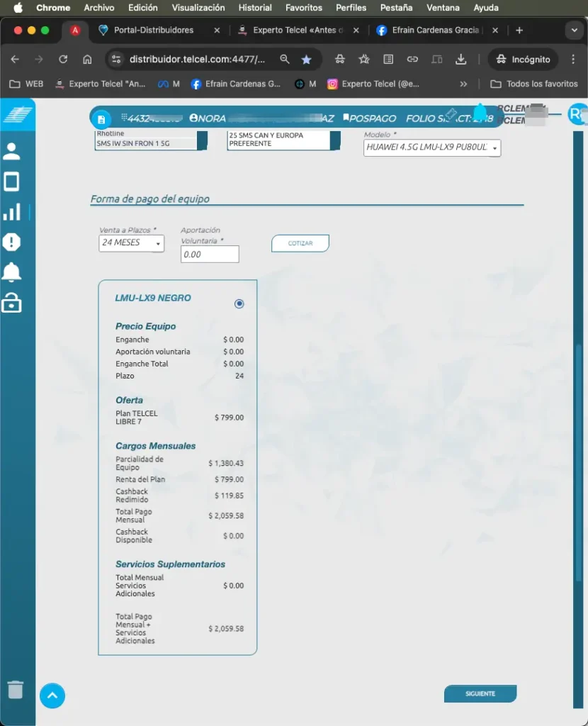Open the WEB bookmarks folder

click(26, 84)
